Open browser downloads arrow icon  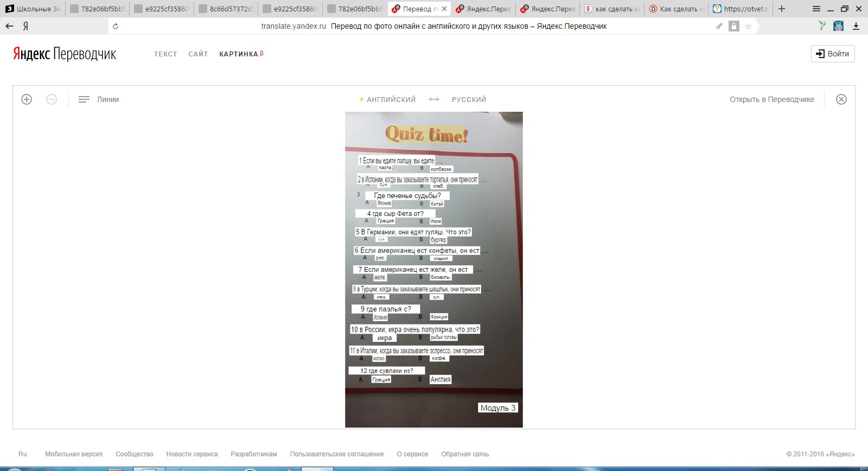pos(856,26)
